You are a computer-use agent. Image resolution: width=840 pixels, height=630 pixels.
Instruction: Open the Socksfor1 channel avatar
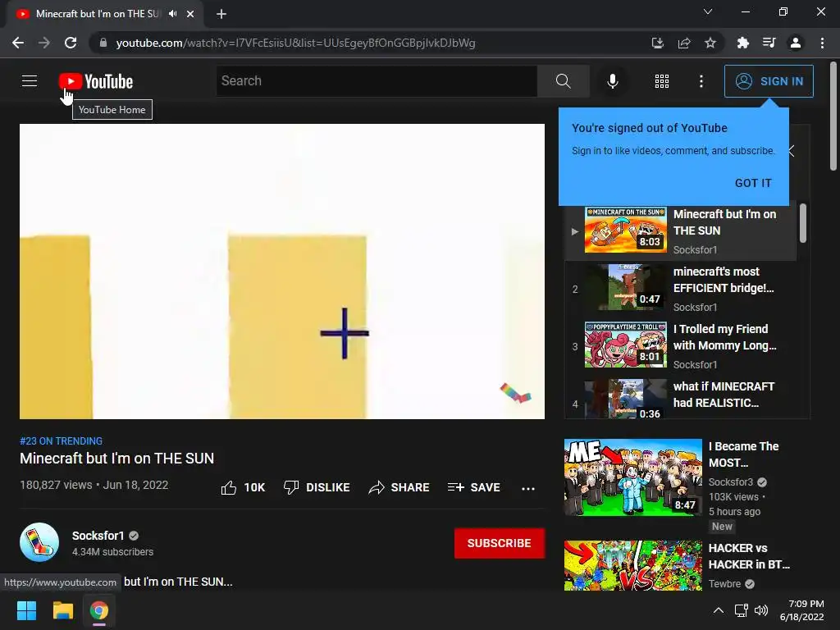[x=39, y=542]
